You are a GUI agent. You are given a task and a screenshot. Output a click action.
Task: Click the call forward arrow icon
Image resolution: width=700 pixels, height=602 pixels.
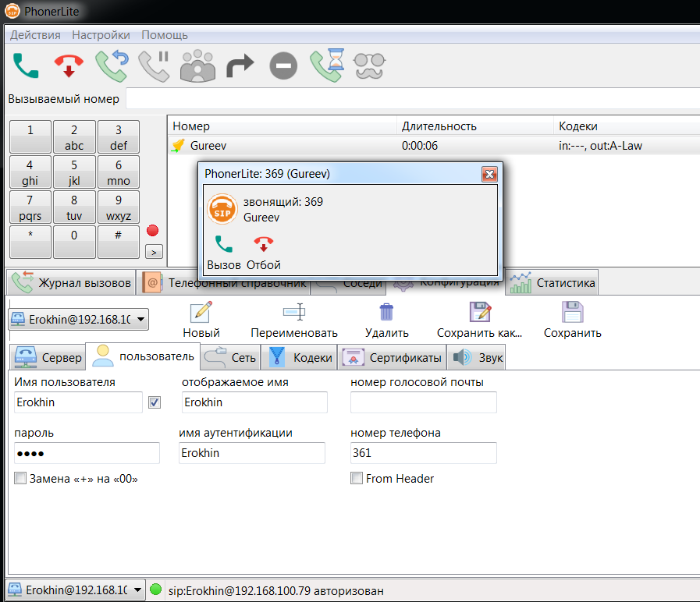pos(240,66)
